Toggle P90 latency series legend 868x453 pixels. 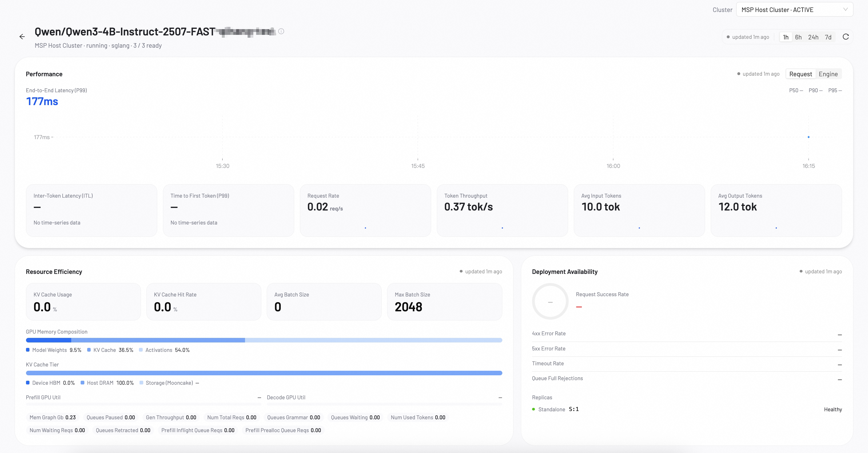click(x=815, y=90)
